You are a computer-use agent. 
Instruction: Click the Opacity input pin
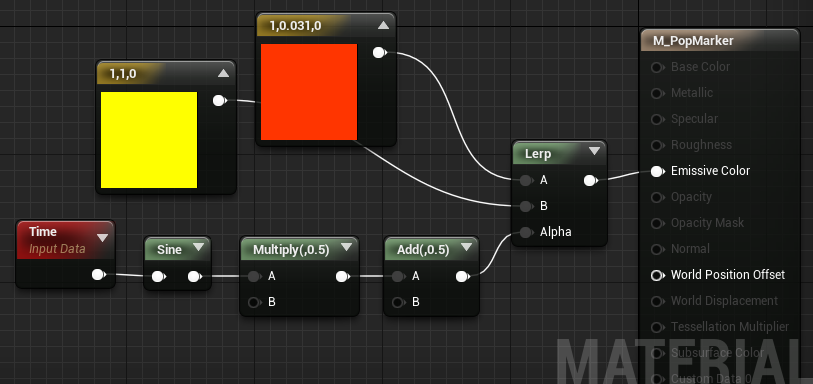point(657,197)
